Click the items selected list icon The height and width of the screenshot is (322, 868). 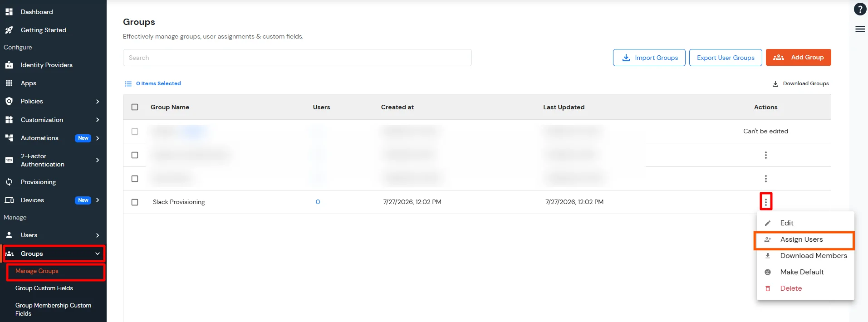coord(128,84)
